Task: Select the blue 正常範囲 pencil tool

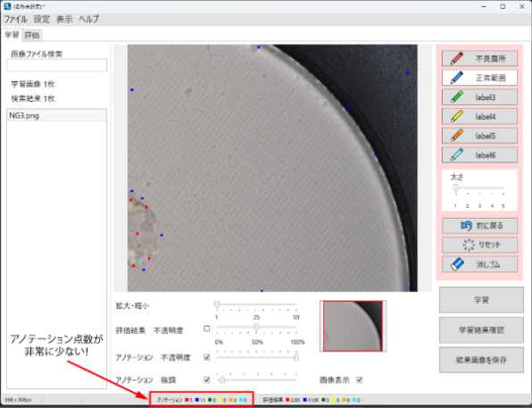Action: (479, 78)
